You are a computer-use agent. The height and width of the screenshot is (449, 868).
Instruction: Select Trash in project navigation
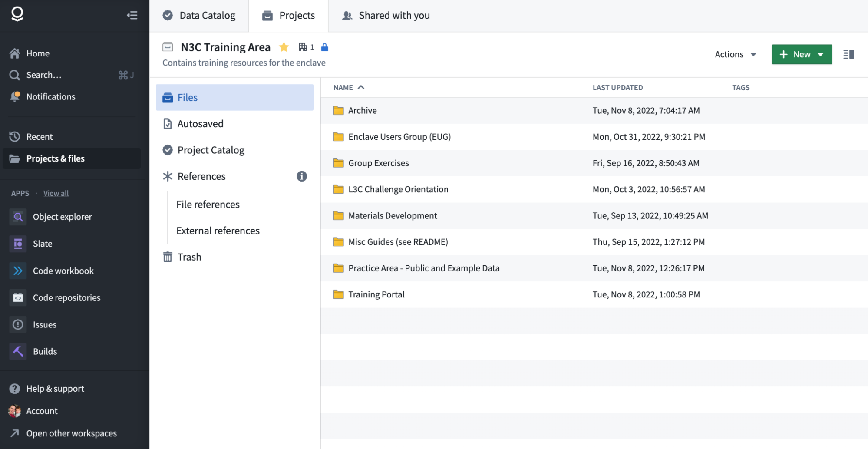pyautogui.click(x=189, y=257)
